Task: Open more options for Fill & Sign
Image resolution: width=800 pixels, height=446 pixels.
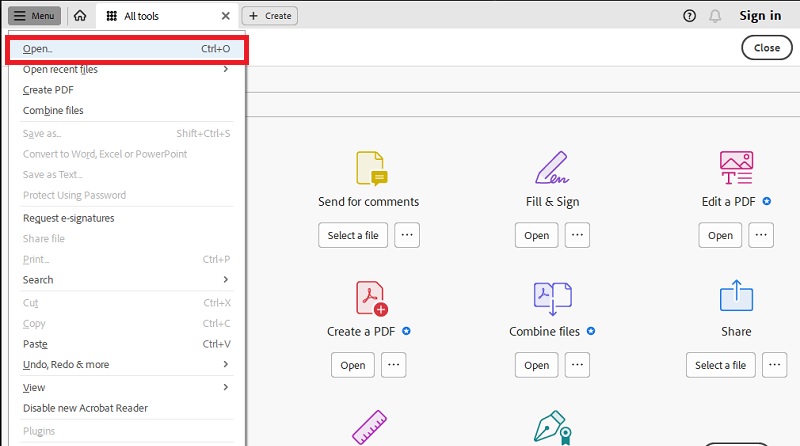Action: coord(577,235)
